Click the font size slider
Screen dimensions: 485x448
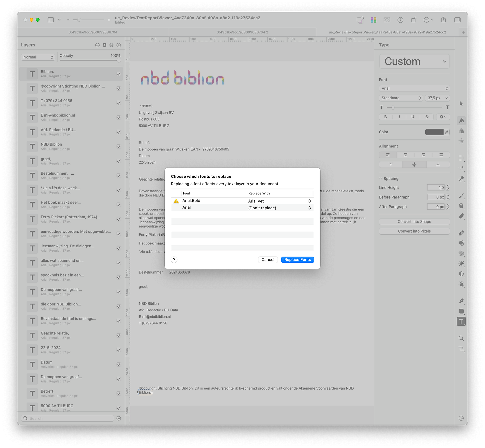click(414, 107)
